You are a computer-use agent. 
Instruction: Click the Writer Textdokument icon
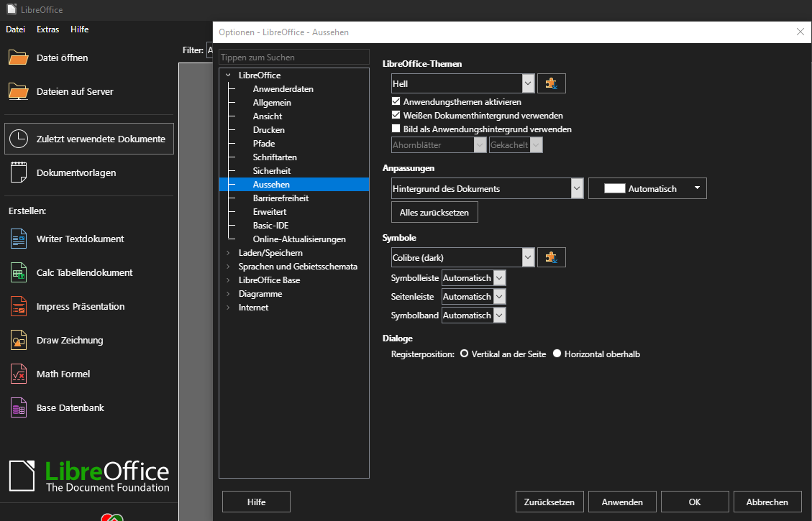(19, 239)
